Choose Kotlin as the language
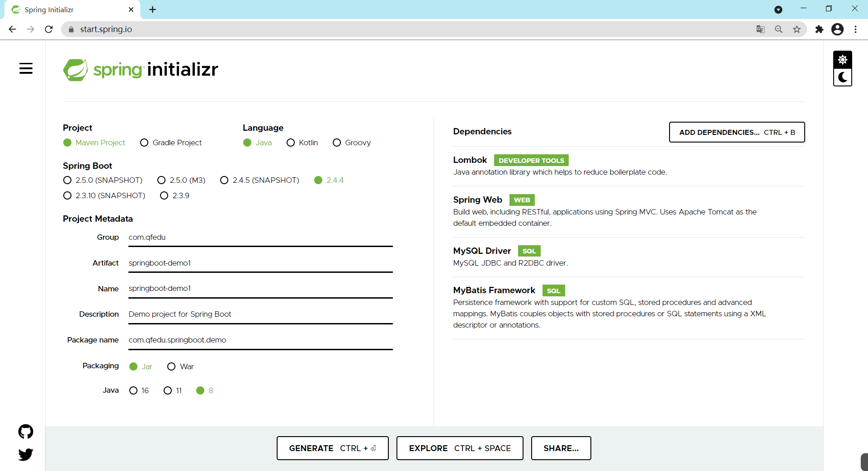868x471 pixels. pos(291,143)
